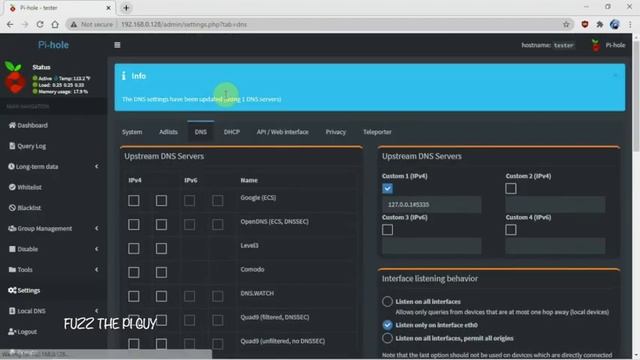Check first IPv4 box for OpenDNS
640x360 pixels.
(133, 224)
